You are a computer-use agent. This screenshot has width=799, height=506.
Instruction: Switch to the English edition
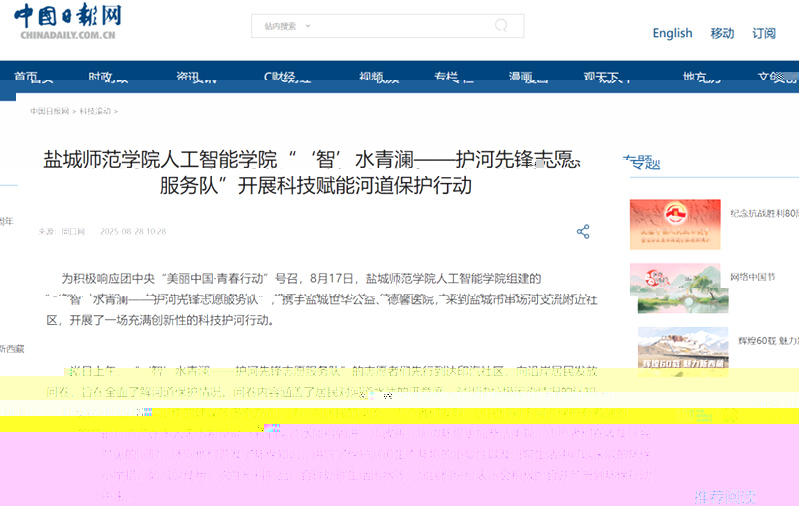coord(672,33)
